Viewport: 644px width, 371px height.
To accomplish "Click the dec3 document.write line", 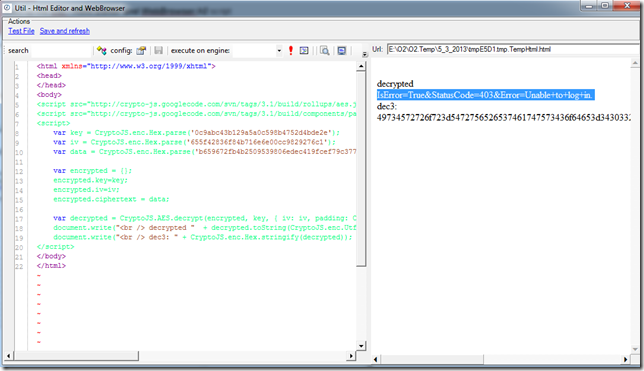I will click(x=202, y=237).
